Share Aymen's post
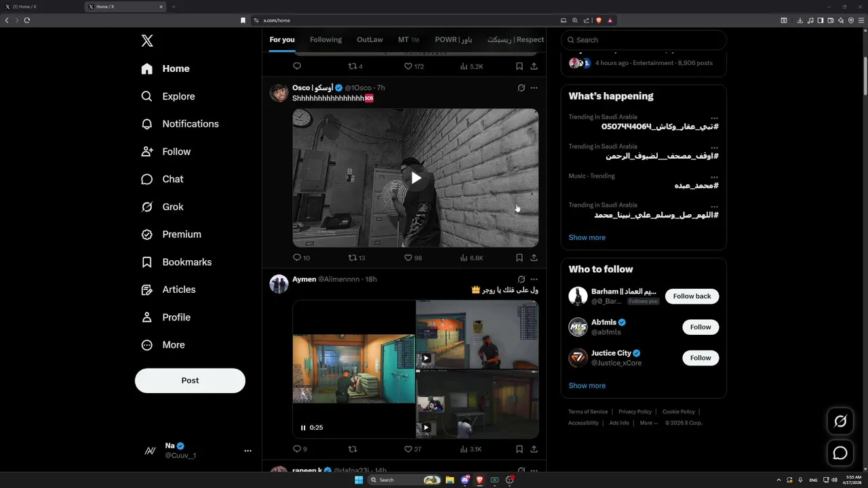This screenshot has width=868, height=488. [x=534, y=449]
